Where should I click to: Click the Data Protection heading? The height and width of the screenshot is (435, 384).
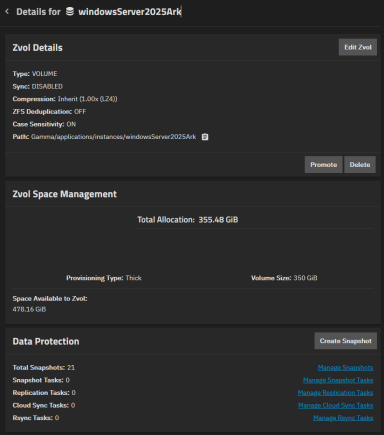click(x=46, y=341)
